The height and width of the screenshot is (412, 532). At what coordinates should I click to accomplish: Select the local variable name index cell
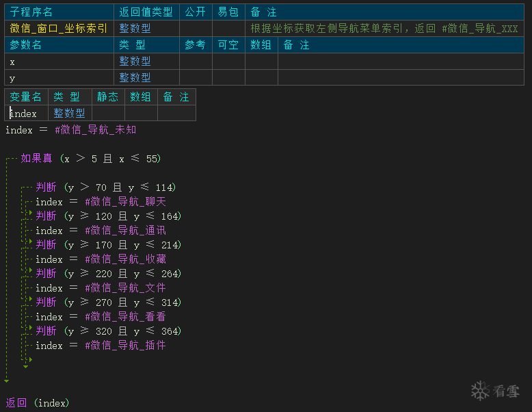click(x=26, y=113)
